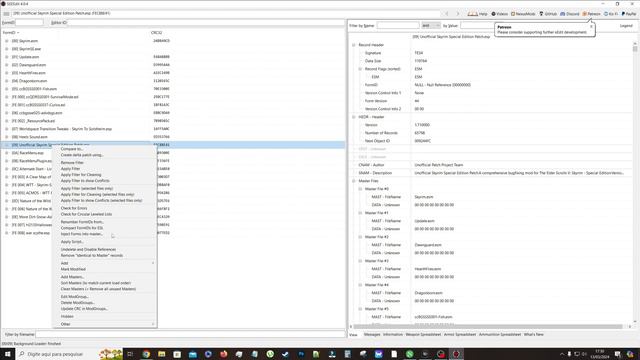Open the and/or filter dropdown

431,25
